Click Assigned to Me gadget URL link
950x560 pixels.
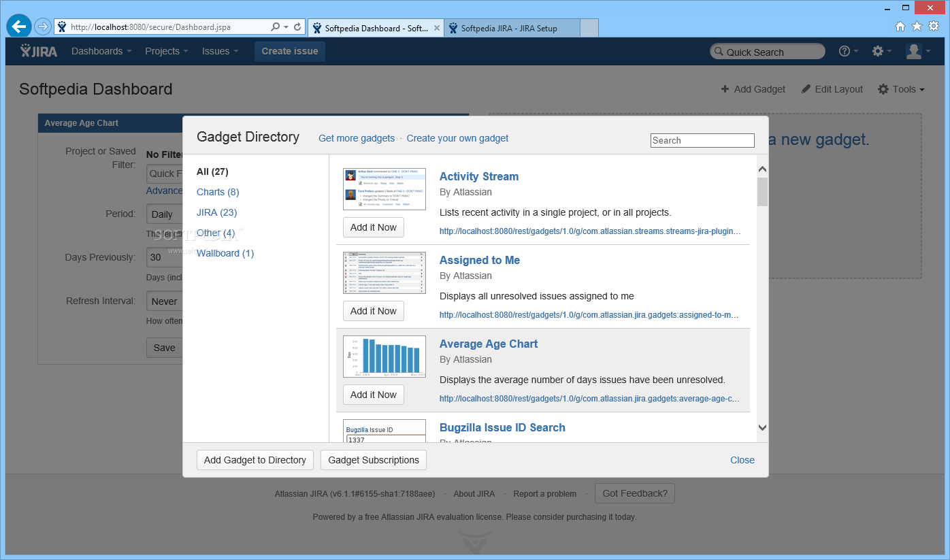589,315
